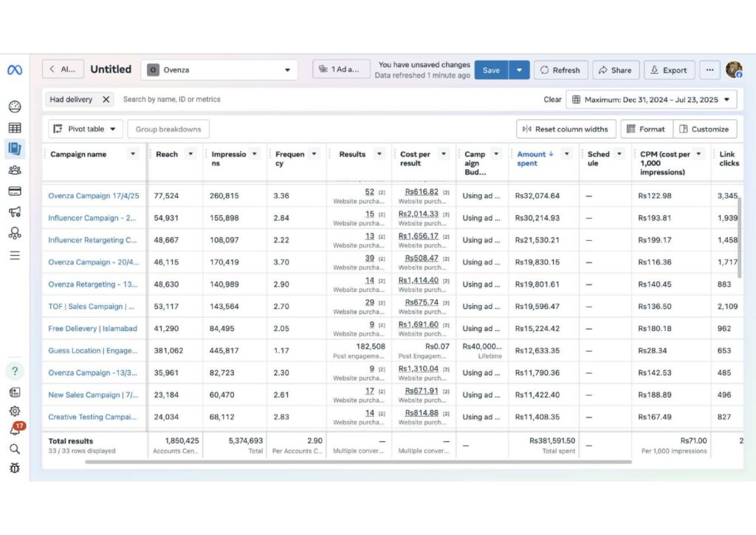Open the date range Maximum dropdown
The image size is (756, 535).
click(x=651, y=100)
